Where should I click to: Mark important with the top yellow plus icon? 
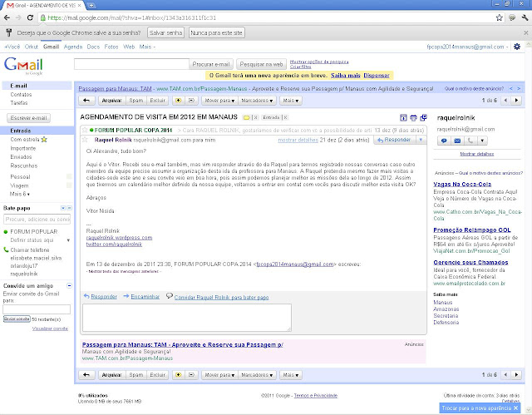[179, 101]
